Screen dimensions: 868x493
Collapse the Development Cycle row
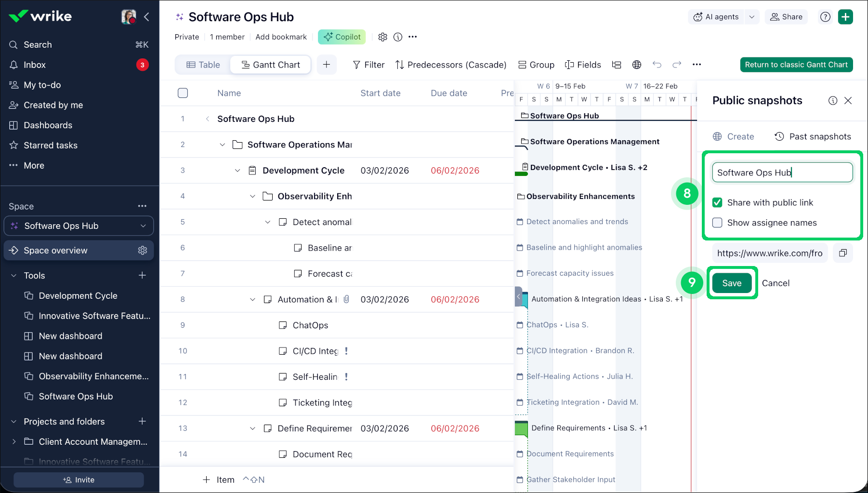point(237,171)
